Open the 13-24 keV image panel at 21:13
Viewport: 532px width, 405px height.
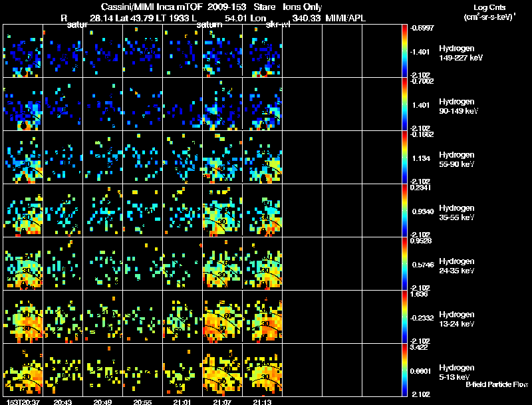[x=263, y=317]
